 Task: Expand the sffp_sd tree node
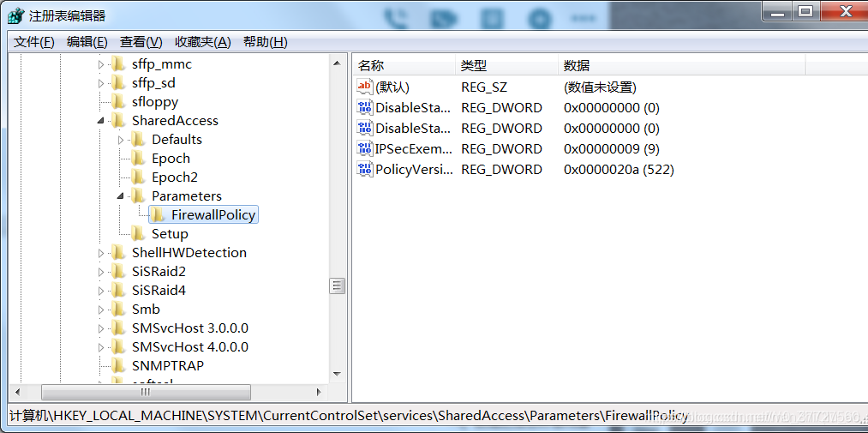pos(101,84)
